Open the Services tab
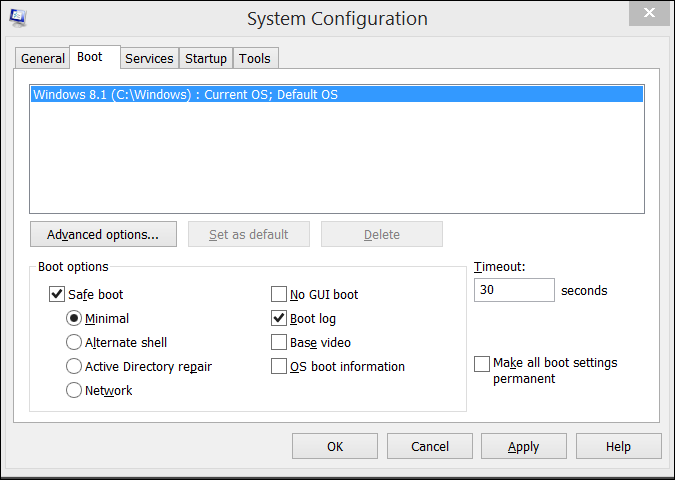This screenshot has height=480, width=675. pos(149,58)
